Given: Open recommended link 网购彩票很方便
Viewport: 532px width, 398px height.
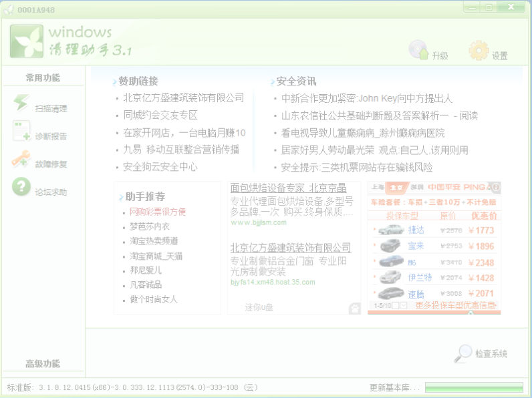Looking at the screenshot, I should pyautogui.click(x=158, y=212).
